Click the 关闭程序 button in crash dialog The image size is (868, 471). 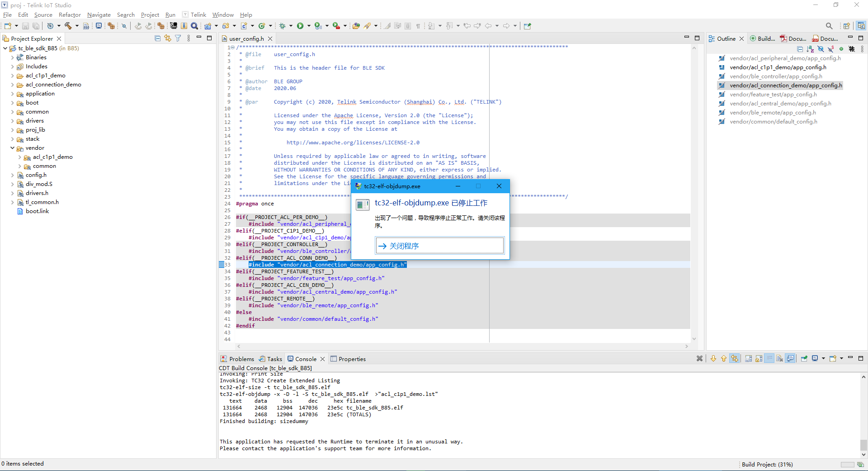coord(439,246)
